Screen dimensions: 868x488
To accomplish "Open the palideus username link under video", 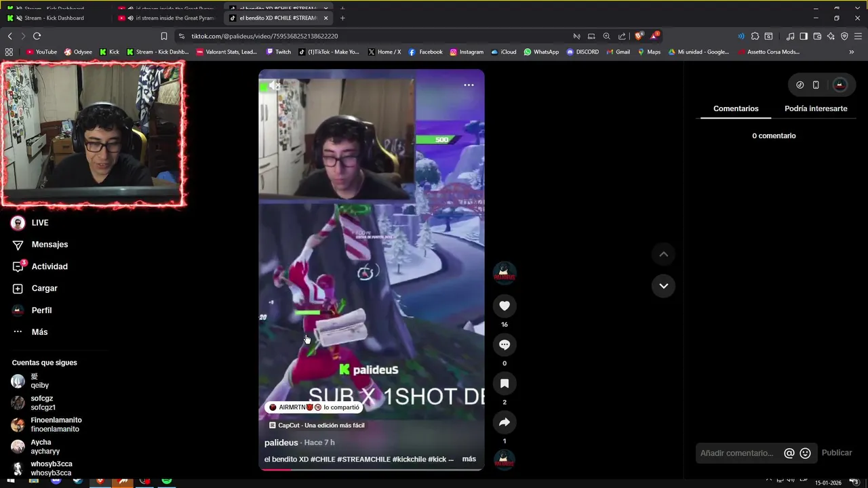I will [x=281, y=443].
